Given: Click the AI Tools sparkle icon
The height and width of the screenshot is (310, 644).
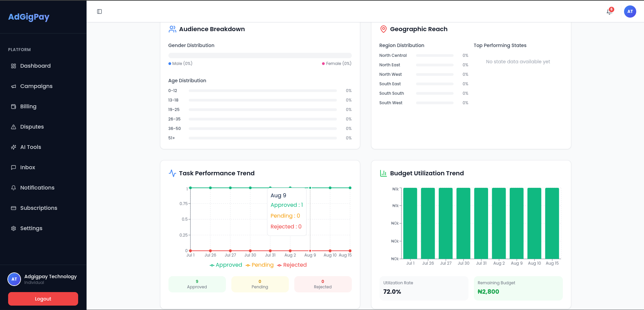Looking at the screenshot, I should 14,147.
